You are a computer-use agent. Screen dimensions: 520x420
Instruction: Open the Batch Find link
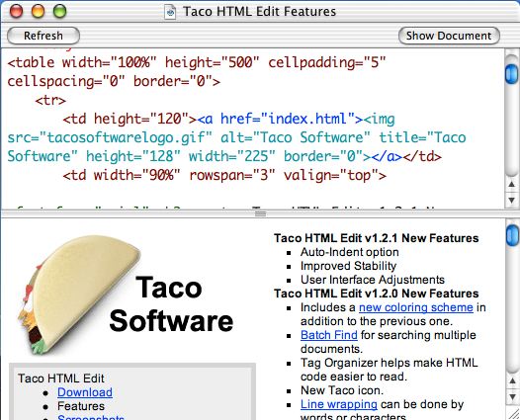pyautogui.click(x=329, y=335)
